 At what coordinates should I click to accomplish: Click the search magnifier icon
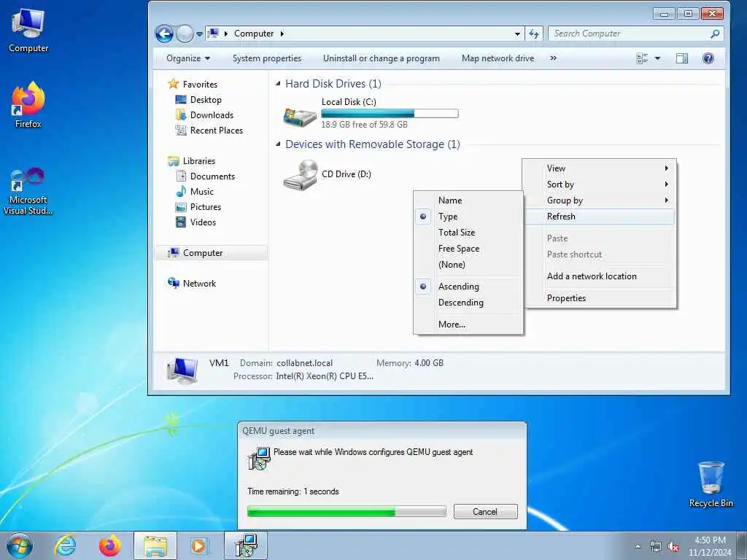click(x=715, y=34)
